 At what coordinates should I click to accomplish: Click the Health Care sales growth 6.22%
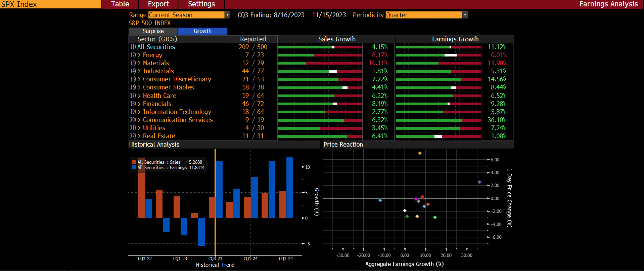(x=380, y=95)
